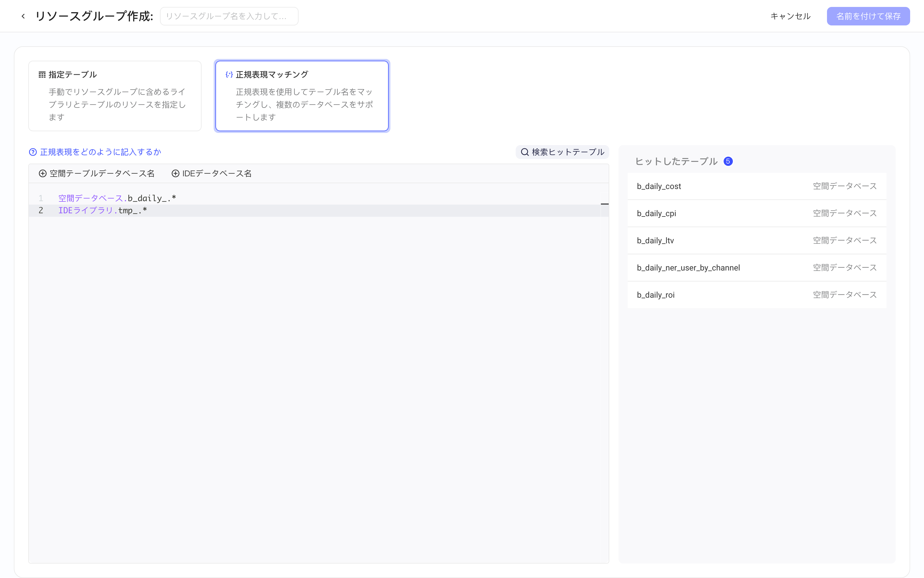Click the 空間データベース prefix in line 1
924x578 pixels.
(x=92, y=199)
